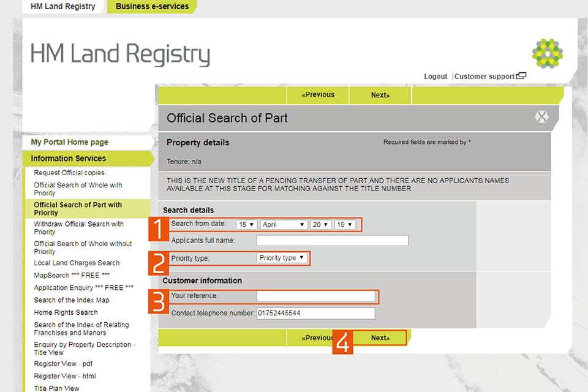Open the search from day dropdown

pos(246,225)
